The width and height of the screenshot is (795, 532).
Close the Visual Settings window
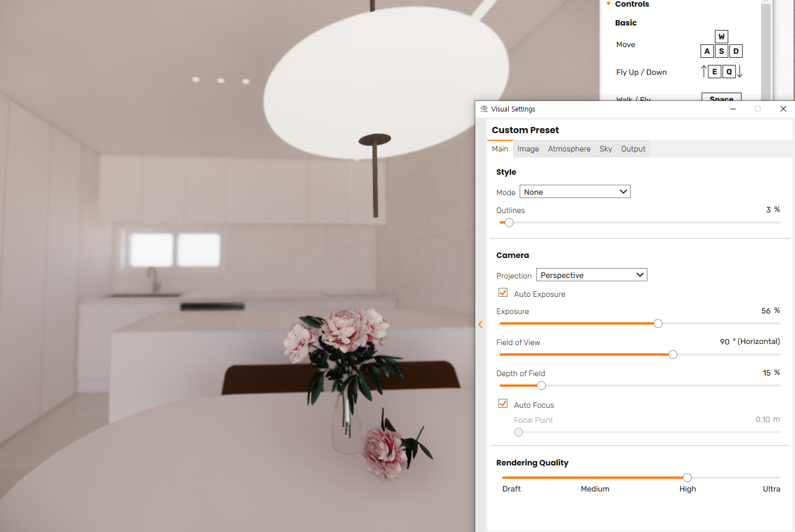(x=783, y=109)
